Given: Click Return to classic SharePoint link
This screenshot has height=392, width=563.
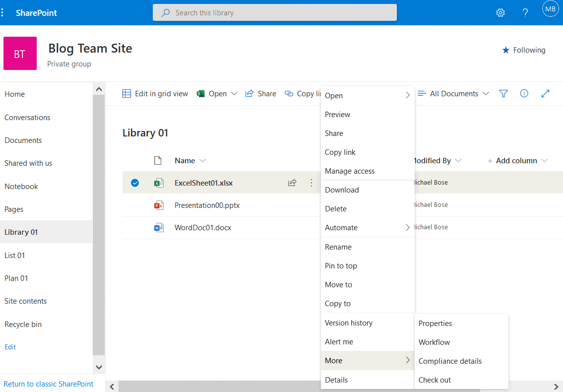Looking at the screenshot, I should pyautogui.click(x=48, y=384).
